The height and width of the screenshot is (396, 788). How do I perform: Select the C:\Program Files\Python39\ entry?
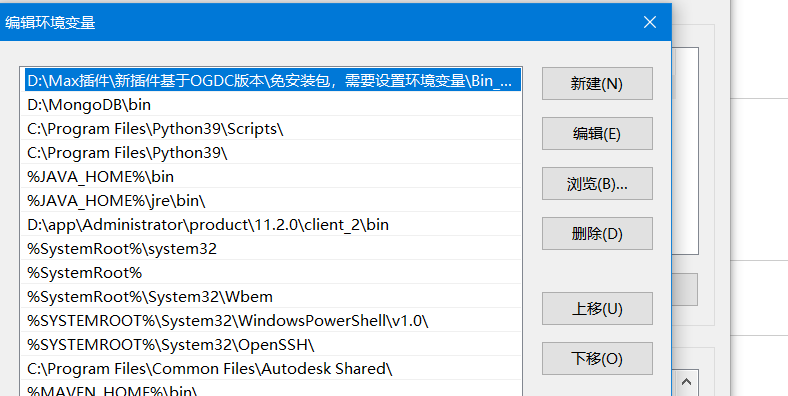click(271, 153)
